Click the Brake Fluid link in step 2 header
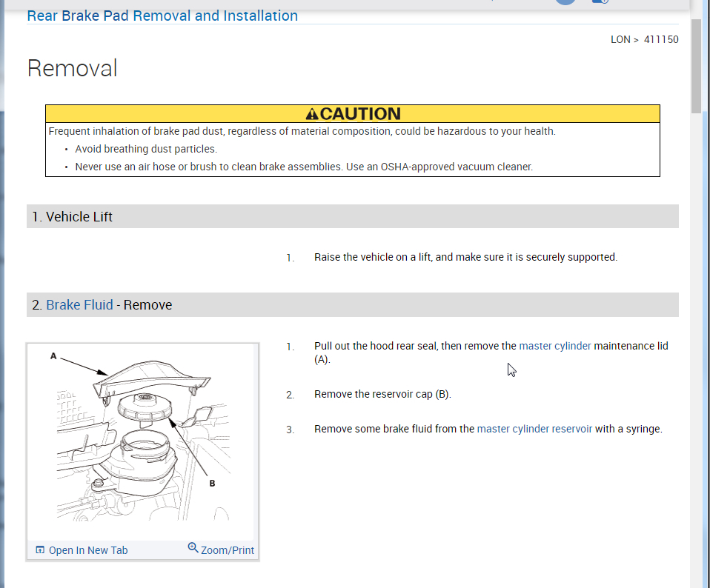Viewport: 710px width, 588px height. click(79, 305)
